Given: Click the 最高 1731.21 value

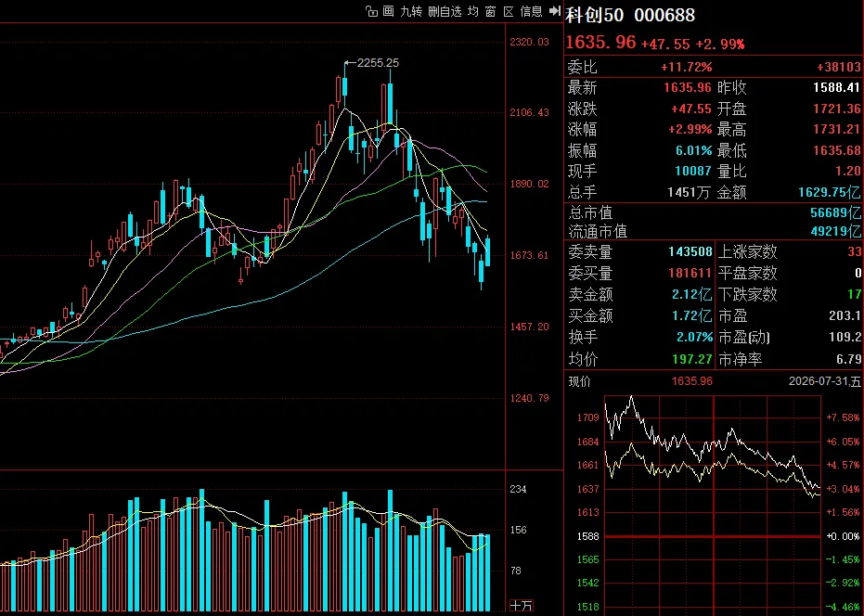Looking at the screenshot, I should [x=836, y=130].
